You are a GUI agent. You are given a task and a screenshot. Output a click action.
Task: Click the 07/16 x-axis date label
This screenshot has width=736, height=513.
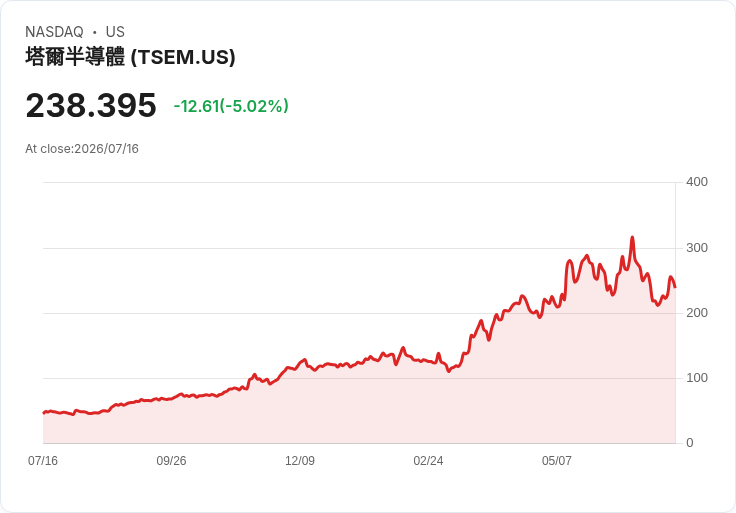click(43, 461)
